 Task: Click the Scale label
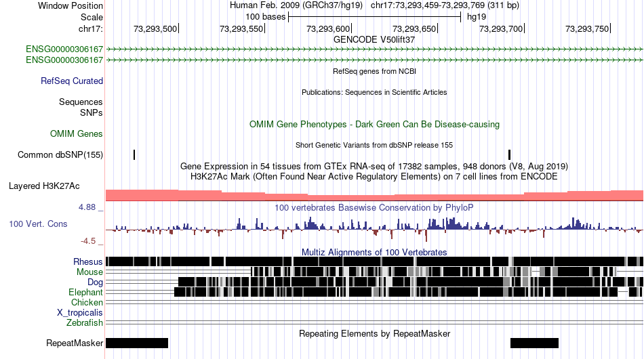(x=92, y=17)
